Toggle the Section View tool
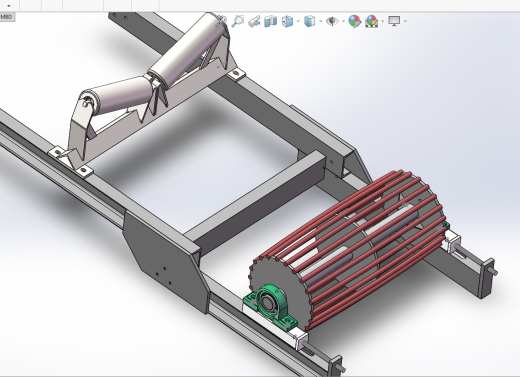Screen dimensions: 520x377 (271, 21)
